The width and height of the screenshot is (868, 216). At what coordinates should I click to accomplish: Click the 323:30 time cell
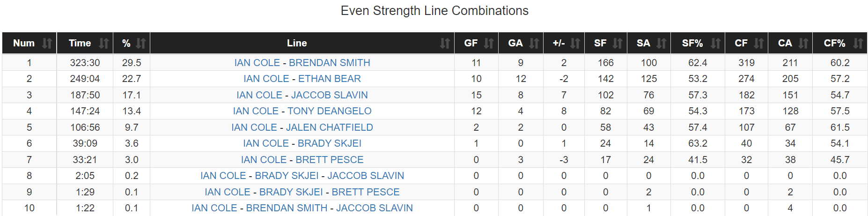click(85, 63)
